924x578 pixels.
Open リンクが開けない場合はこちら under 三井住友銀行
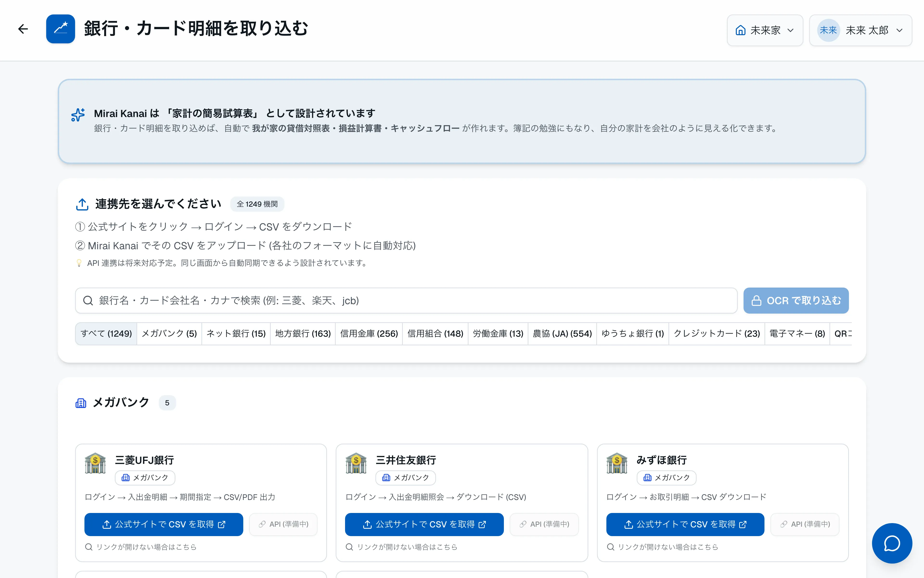click(x=402, y=547)
